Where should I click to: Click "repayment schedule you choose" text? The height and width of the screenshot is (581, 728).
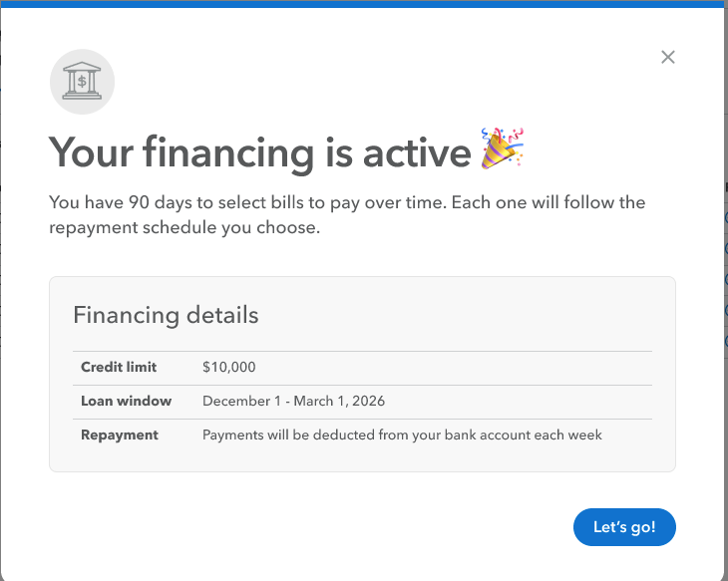point(185,228)
